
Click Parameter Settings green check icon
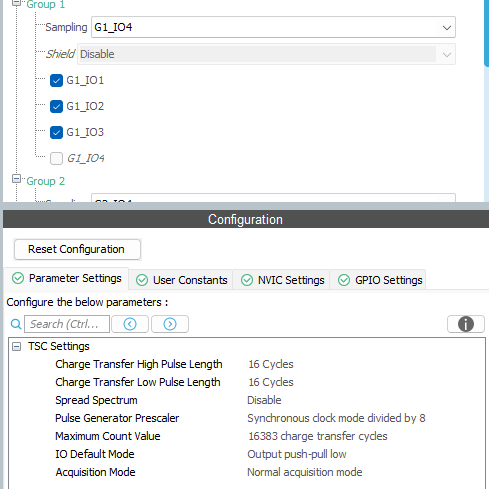18,278
